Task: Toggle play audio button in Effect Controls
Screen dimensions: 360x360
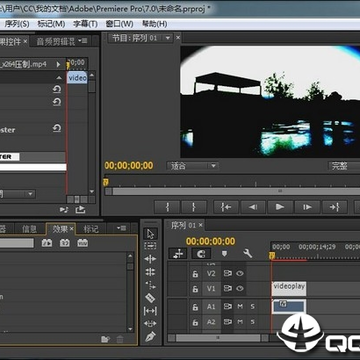Action: [64, 209]
